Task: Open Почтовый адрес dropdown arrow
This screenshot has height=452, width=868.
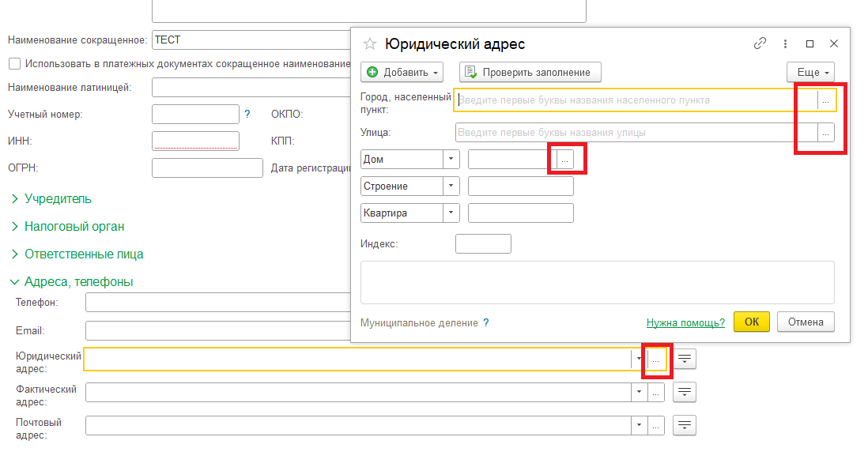Action: [x=639, y=426]
